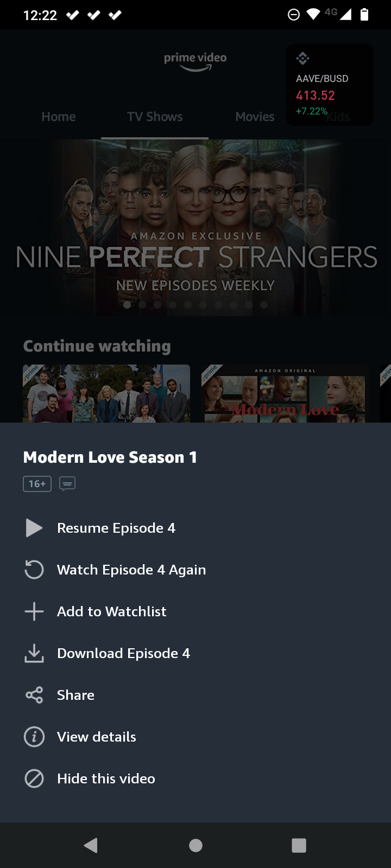Switch to the Home tab

[59, 117]
